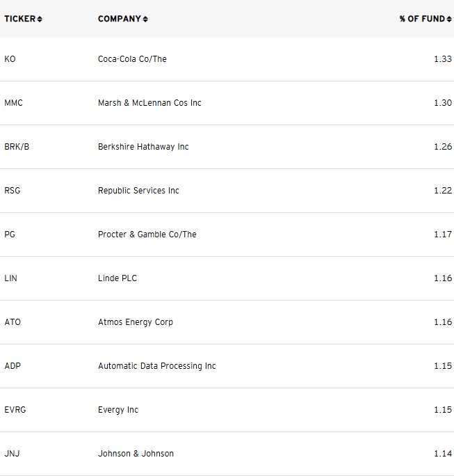The height and width of the screenshot is (476, 454).
Task: Click the 1.33 percent value for Coca-Cola
Action: point(443,59)
